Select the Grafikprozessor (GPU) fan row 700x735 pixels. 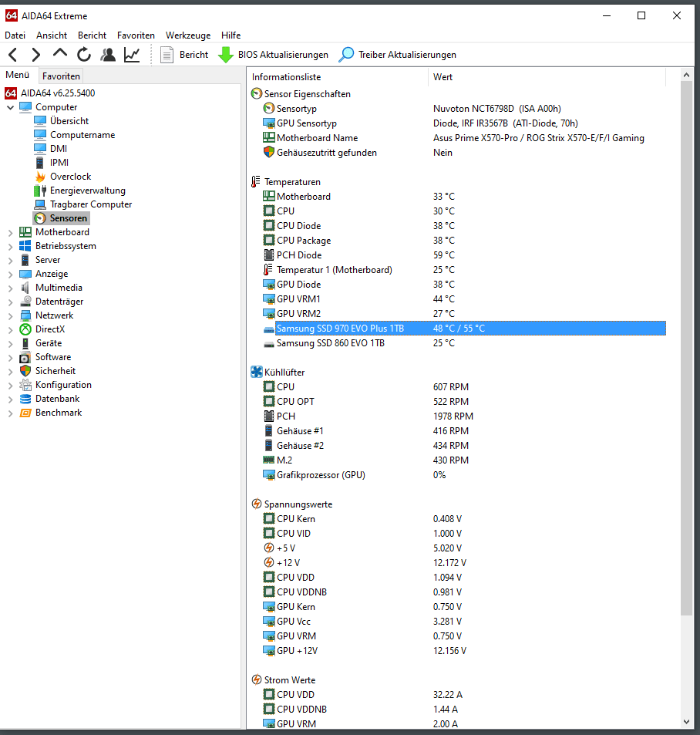pyautogui.click(x=464, y=475)
